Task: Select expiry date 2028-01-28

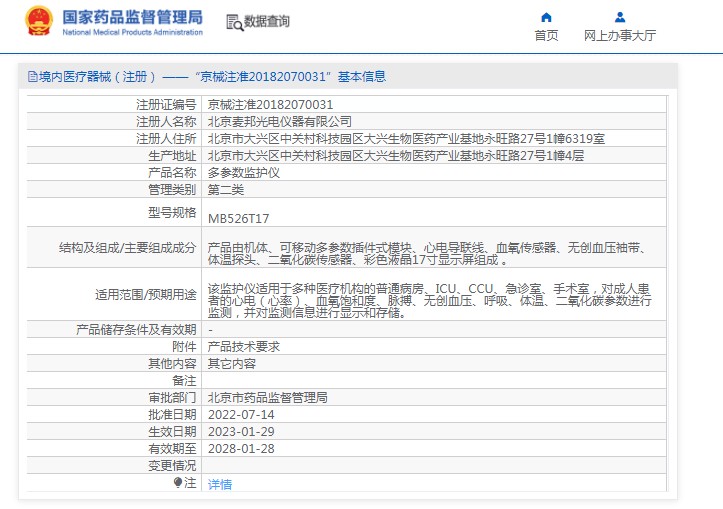Action: tap(241, 449)
